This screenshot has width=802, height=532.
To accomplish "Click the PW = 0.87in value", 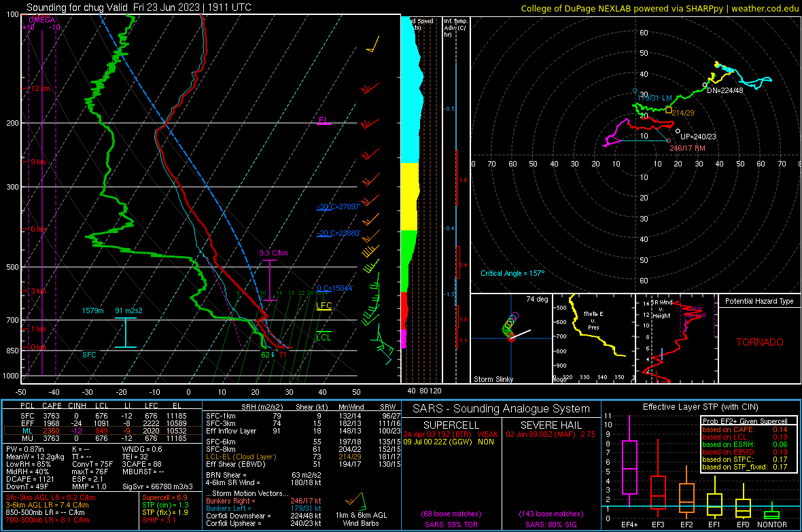I will tap(25, 449).
